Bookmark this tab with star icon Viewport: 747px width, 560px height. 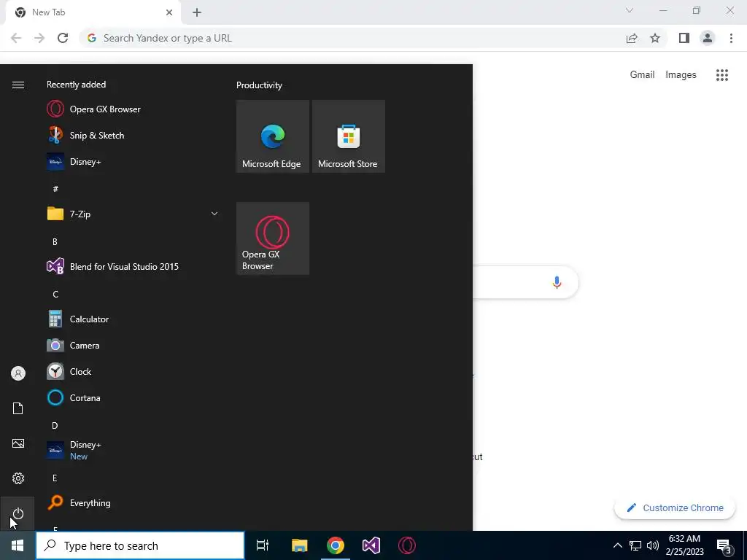click(655, 38)
